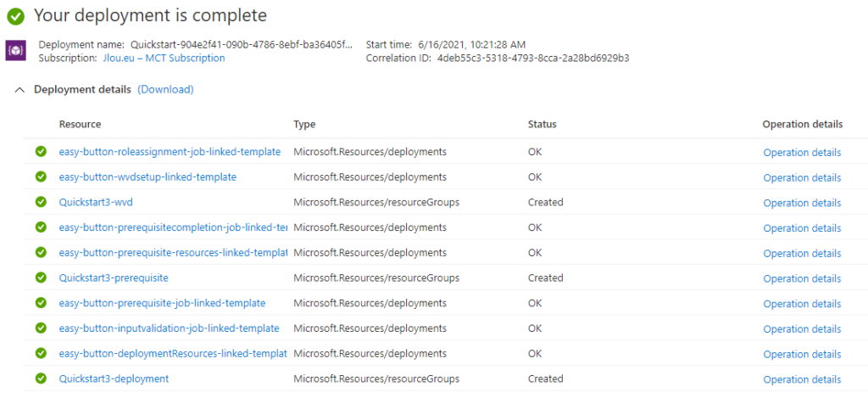View Operation details for easy-button-roleassignment-job-linked-template
Image resolution: width=868 pixels, height=398 pixels.
click(x=802, y=153)
